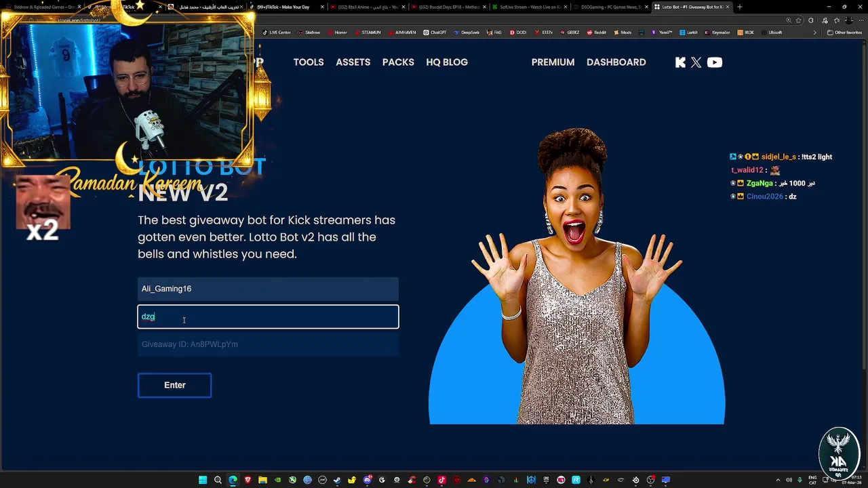The image size is (868, 488).
Task: Open Steam from the taskbar
Action: [x=337, y=480]
